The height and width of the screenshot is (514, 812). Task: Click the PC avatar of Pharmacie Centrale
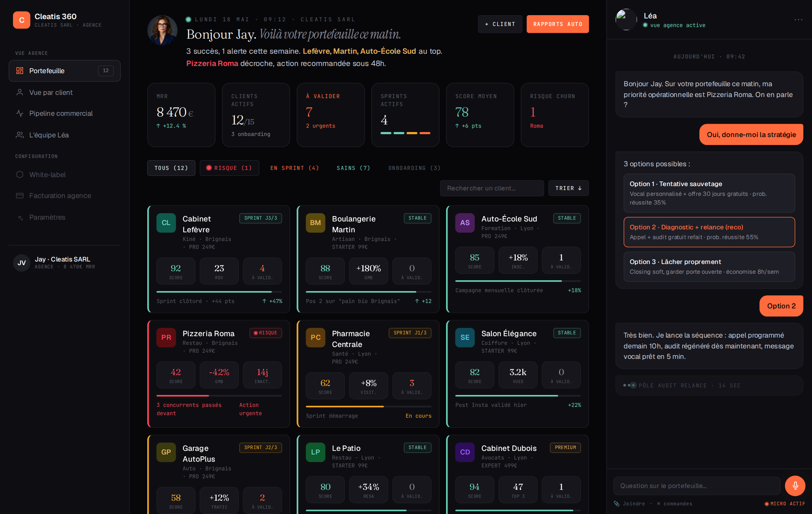(315, 337)
